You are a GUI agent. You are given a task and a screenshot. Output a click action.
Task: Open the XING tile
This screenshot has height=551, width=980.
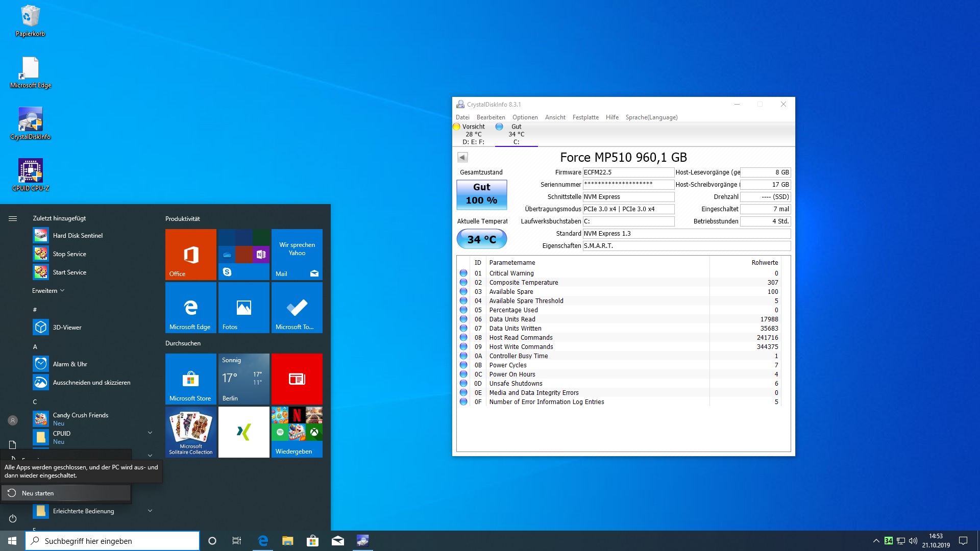click(244, 432)
